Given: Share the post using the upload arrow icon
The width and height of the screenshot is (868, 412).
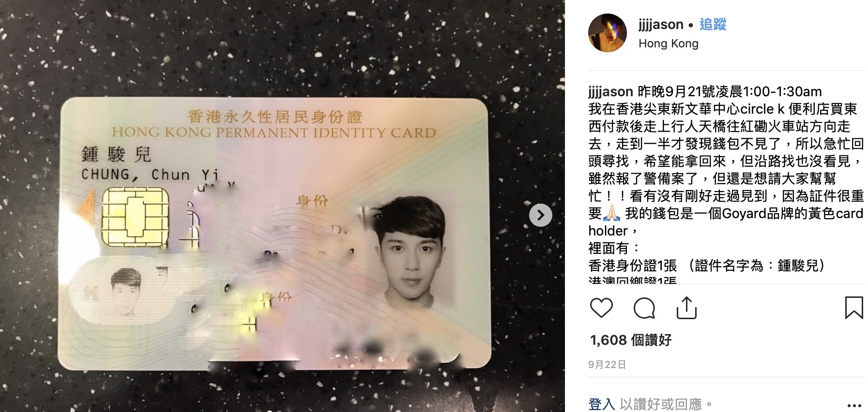Looking at the screenshot, I should [686, 308].
